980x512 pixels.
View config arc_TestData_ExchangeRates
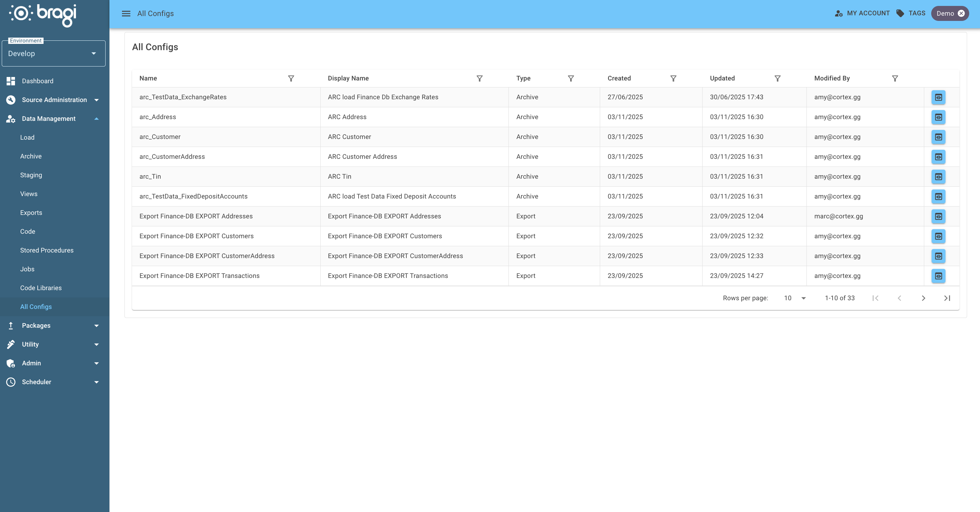point(939,97)
